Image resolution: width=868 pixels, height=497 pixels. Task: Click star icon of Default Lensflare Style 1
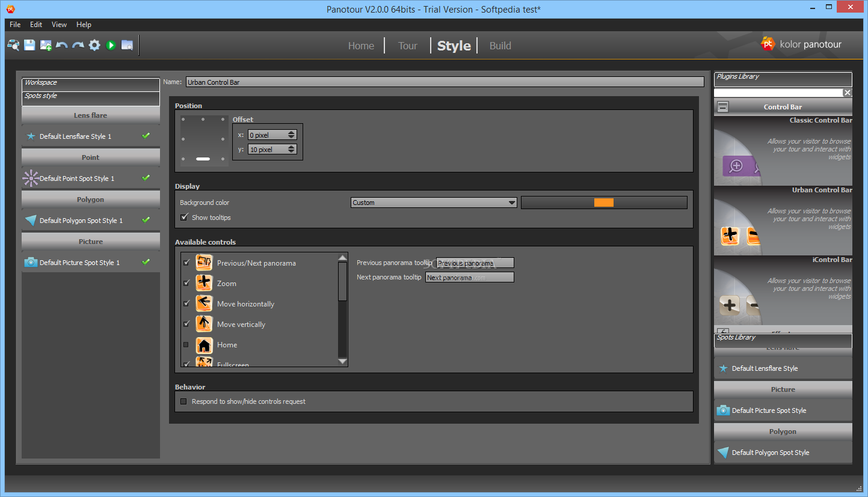tap(31, 136)
